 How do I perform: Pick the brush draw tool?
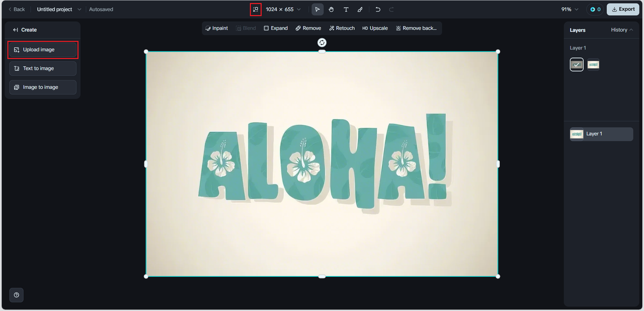click(x=360, y=10)
